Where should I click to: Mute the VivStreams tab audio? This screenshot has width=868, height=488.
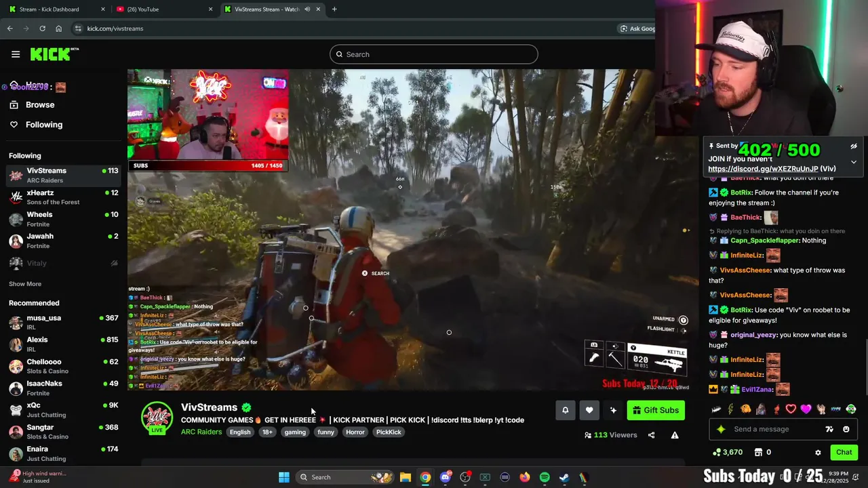click(307, 9)
